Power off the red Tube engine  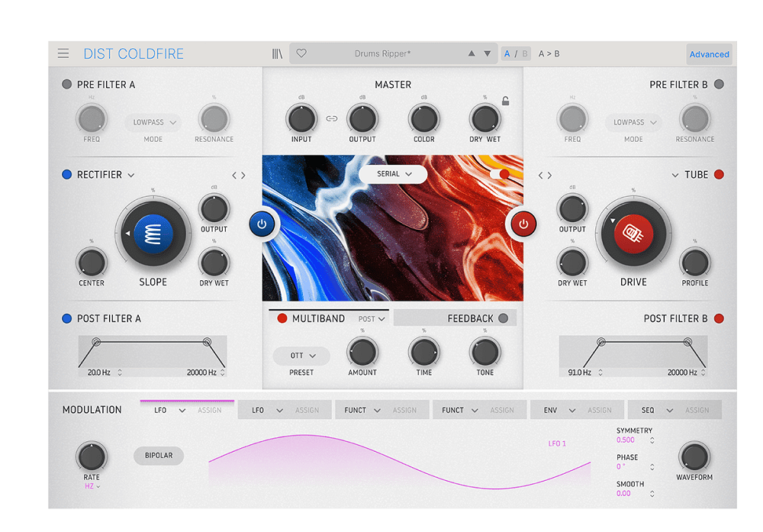pos(523,224)
